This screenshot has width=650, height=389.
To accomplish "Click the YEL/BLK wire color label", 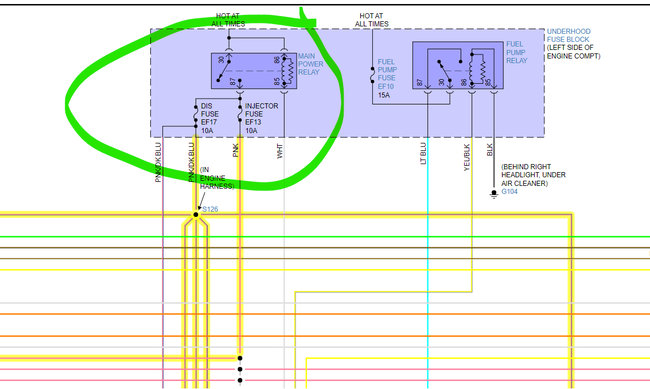I will click(x=467, y=158).
